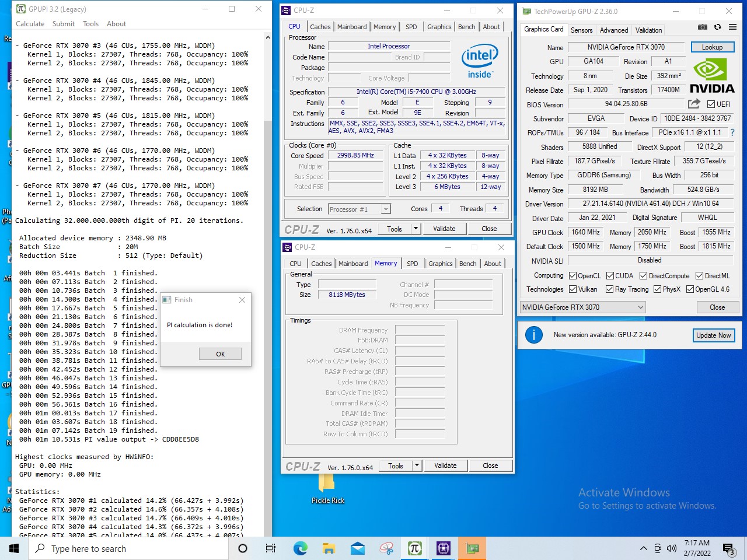Click the Cortana circle icon
The image size is (747, 560).
point(243,548)
